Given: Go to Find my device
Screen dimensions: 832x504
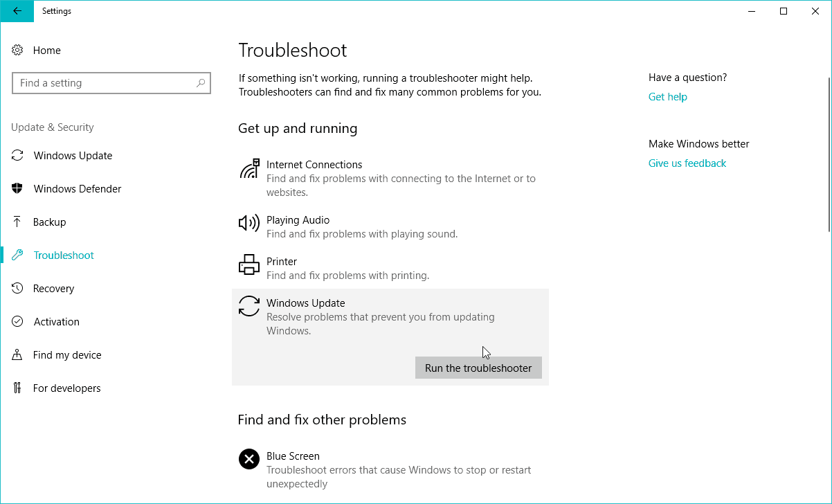Looking at the screenshot, I should tap(67, 355).
